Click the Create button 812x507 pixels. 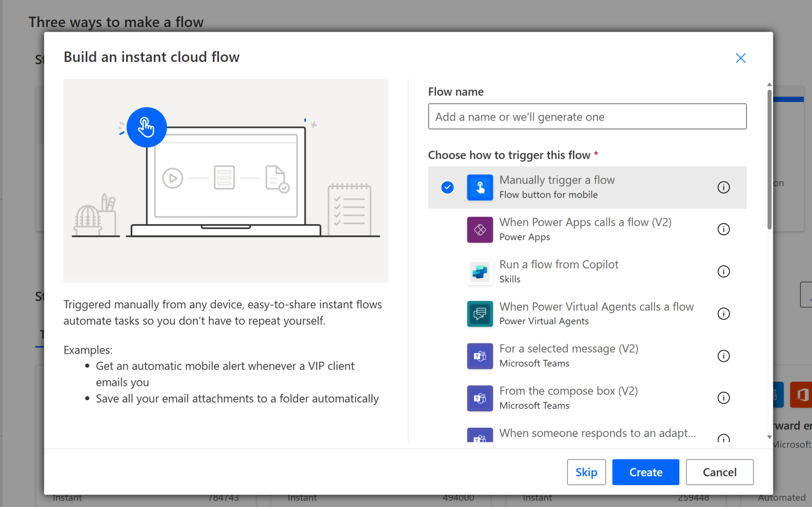click(x=645, y=472)
